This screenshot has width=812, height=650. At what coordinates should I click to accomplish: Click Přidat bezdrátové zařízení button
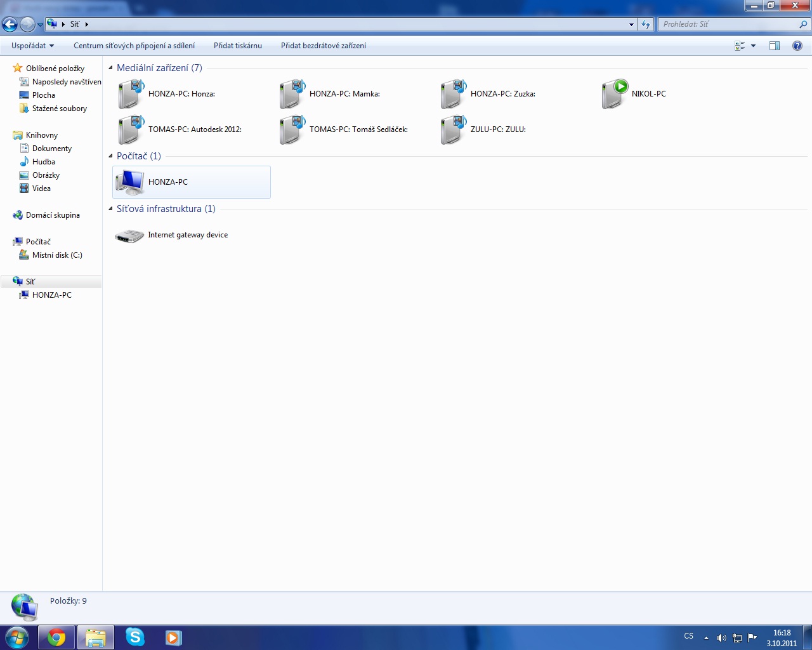click(x=324, y=46)
